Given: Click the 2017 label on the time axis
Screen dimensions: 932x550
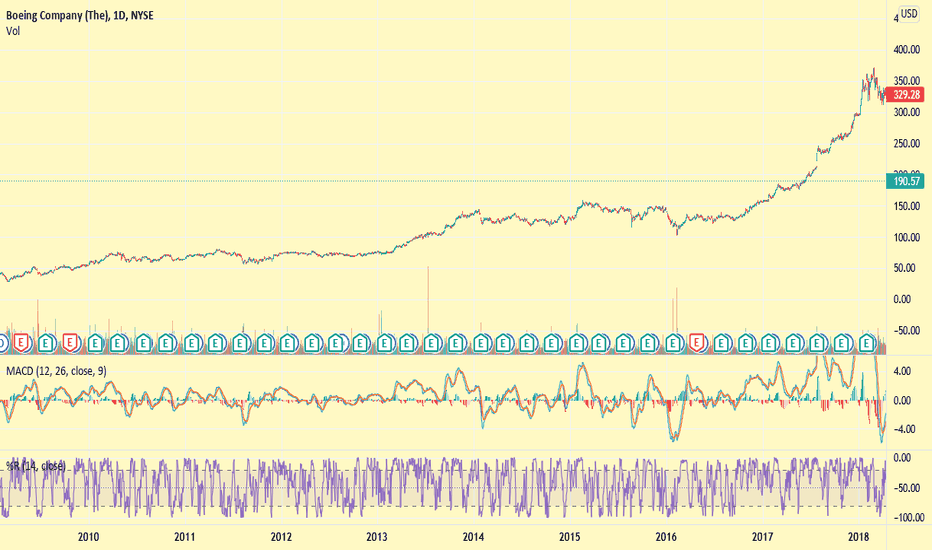Looking at the screenshot, I should [x=762, y=537].
